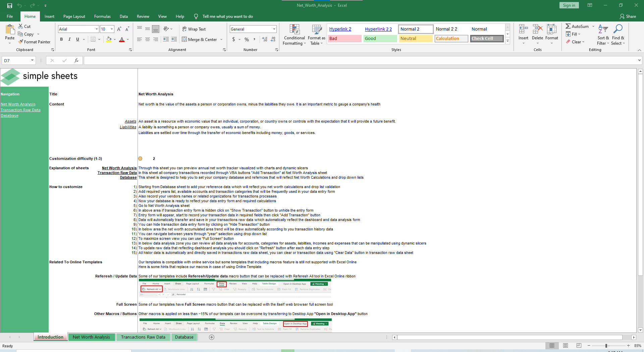Open the Page Layout ribbon tab
This screenshot has height=352, width=644.
(x=74, y=16)
